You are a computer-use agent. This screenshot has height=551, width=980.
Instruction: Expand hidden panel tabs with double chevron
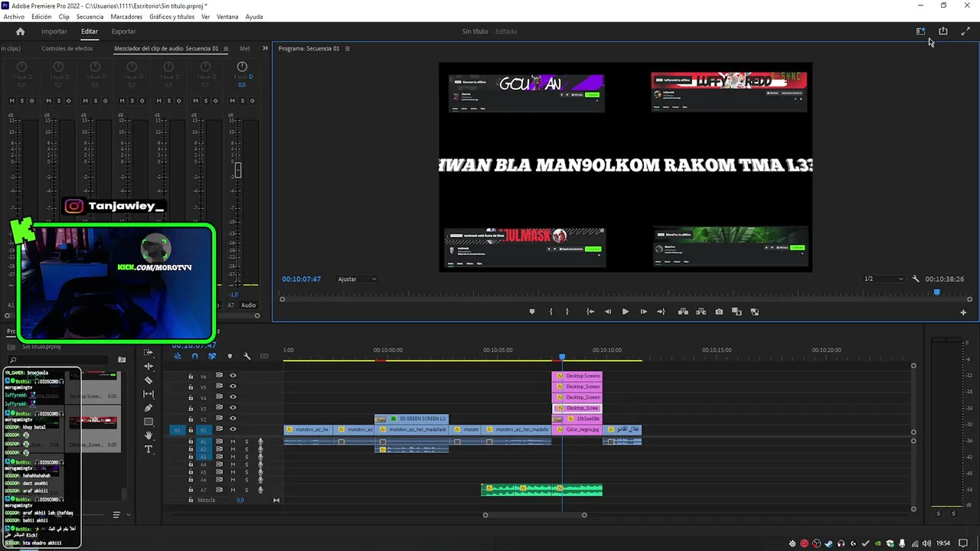(x=266, y=48)
